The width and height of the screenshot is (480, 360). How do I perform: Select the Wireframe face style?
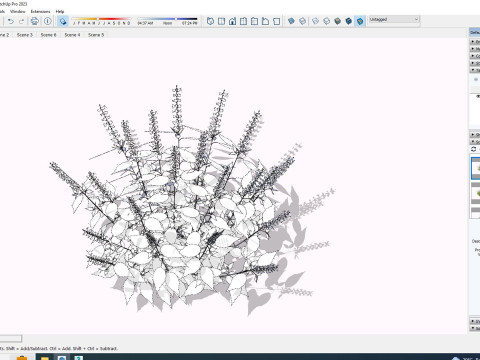[x=315, y=21]
